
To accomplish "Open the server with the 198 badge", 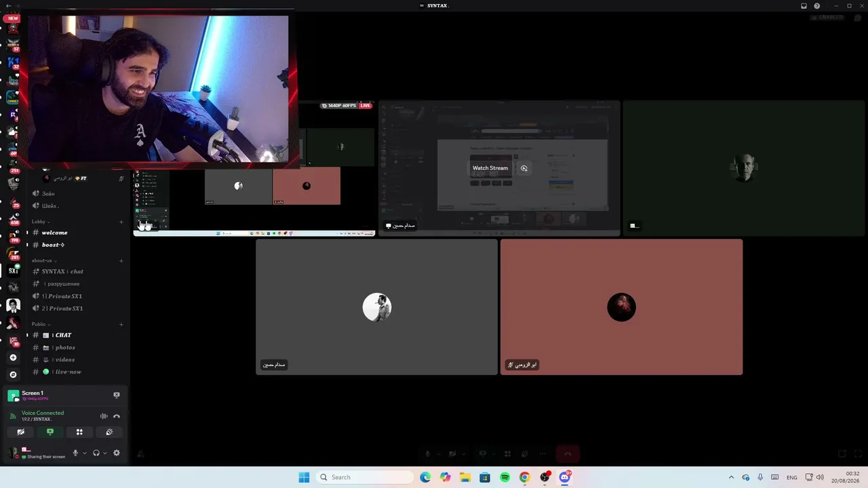I will point(13,236).
